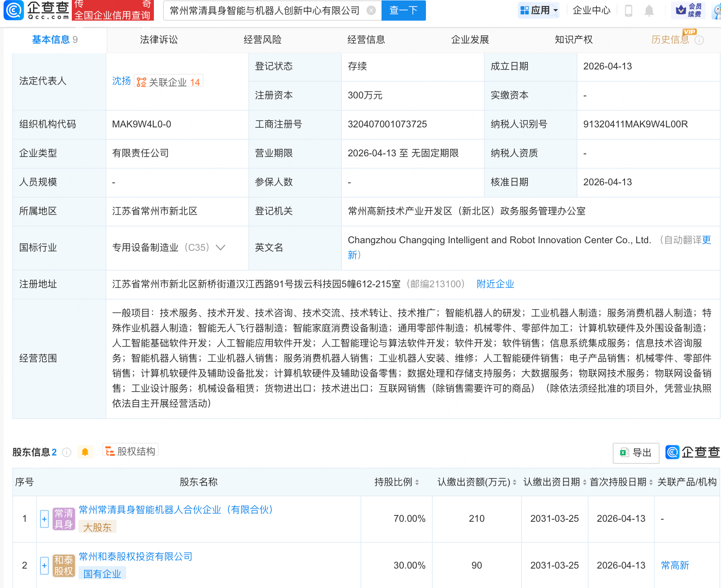Expand the 应用 dropdown in the top bar
Screen dimensions: 721x588
tap(539, 10)
